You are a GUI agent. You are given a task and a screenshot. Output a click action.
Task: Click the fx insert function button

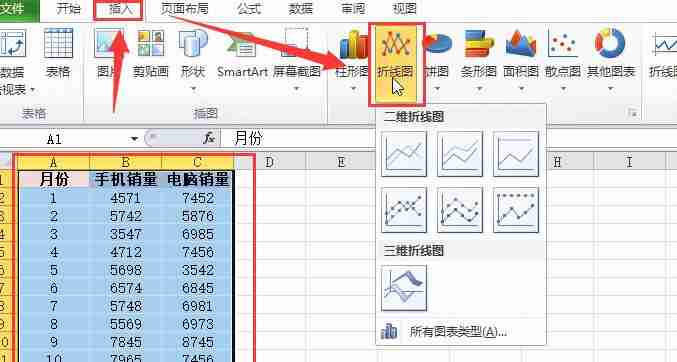pyautogui.click(x=209, y=139)
